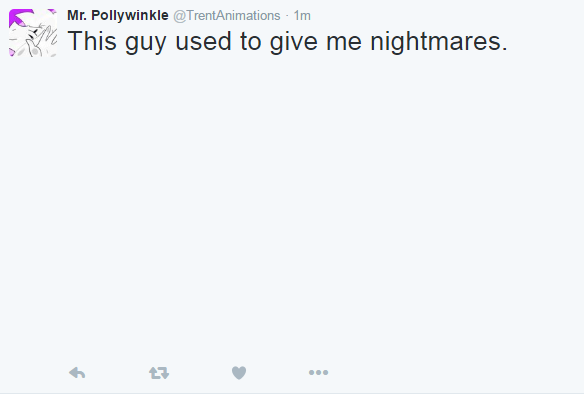Favorite this tweet using the heart
Screen dimensions: 584x394
pyautogui.click(x=239, y=372)
